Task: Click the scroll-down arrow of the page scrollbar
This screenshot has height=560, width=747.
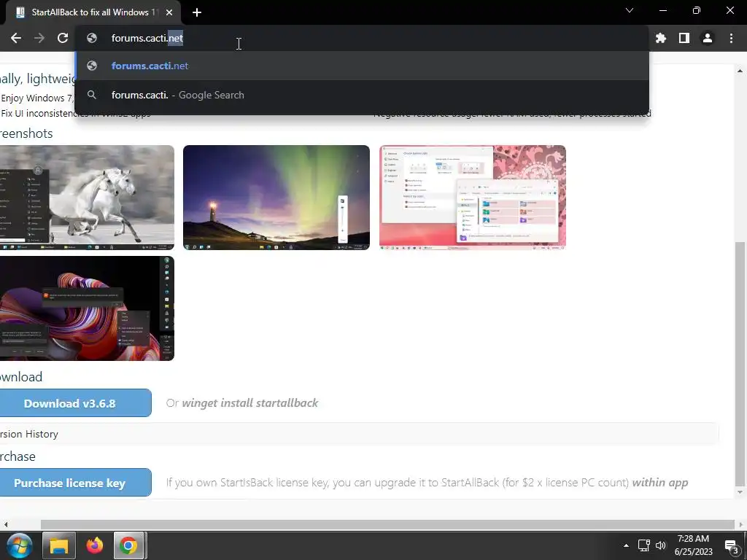Action: 740,492
